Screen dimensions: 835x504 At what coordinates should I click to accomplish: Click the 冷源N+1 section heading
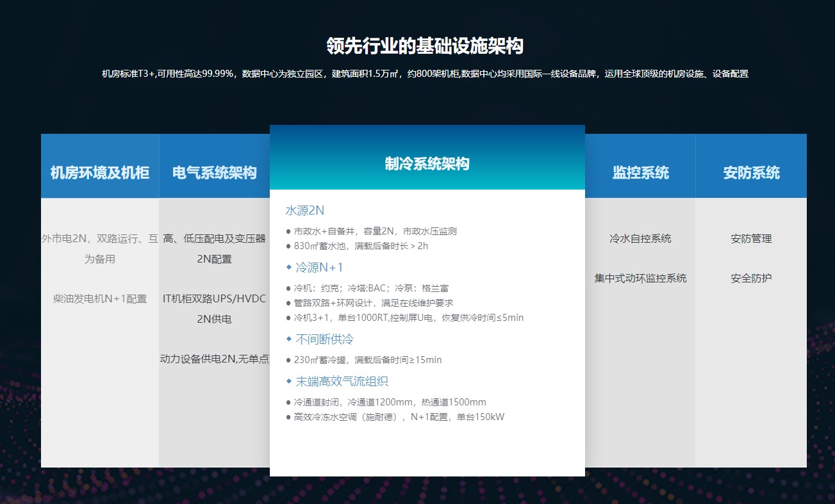pyautogui.click(x=319, y=267)
